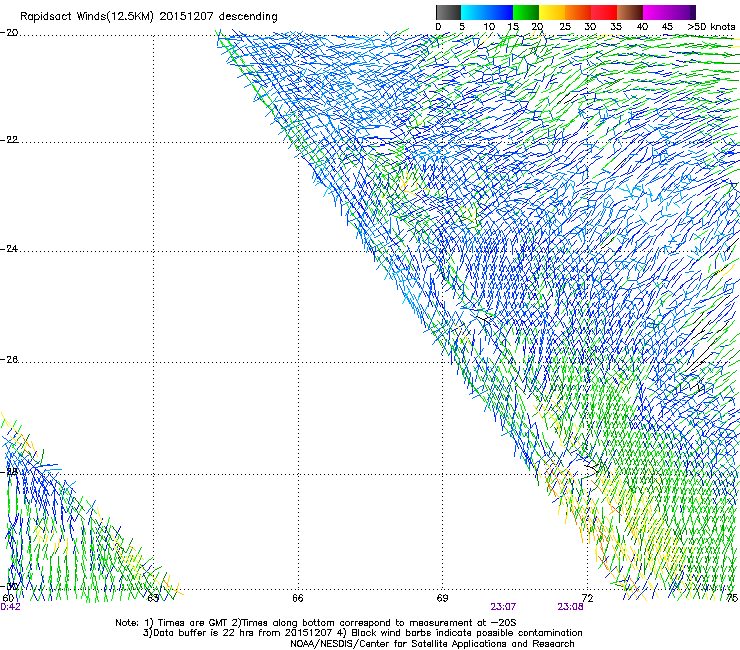Click the '-22' latitude axis label
This screenshot has height=650, width=740.
10,140
